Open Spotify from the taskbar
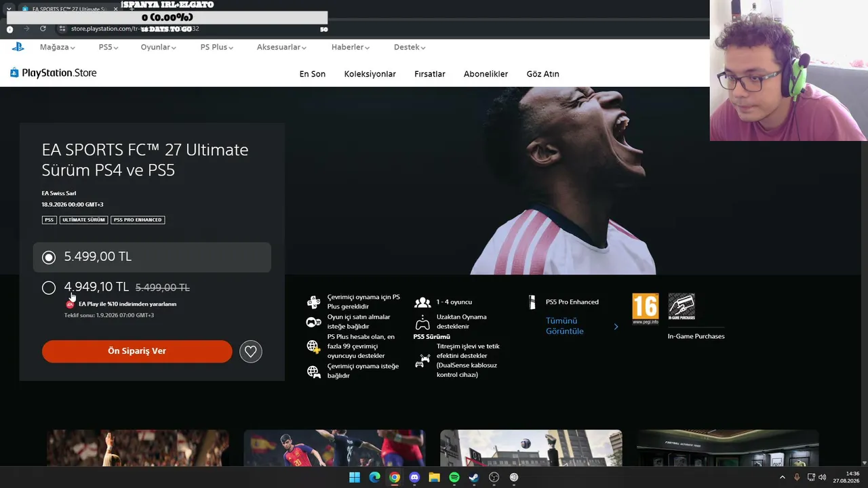This screenshot has height=488, width=868. 454,477
